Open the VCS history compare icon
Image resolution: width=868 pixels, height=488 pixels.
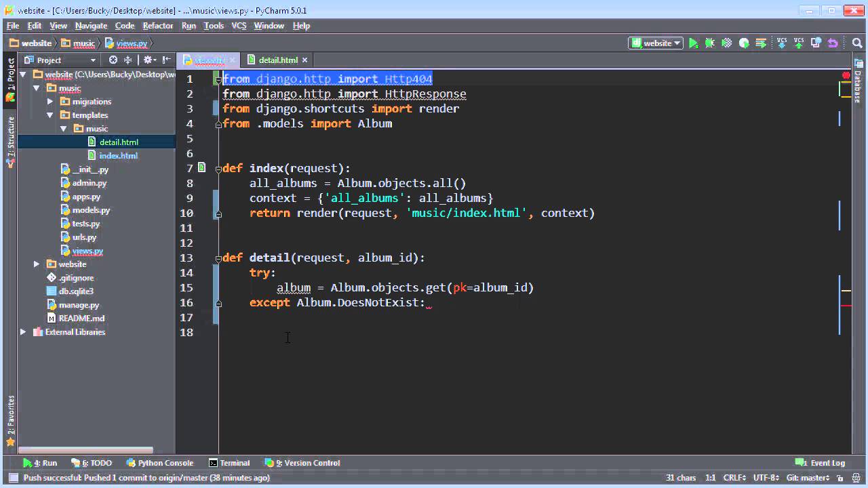[816, 43]
